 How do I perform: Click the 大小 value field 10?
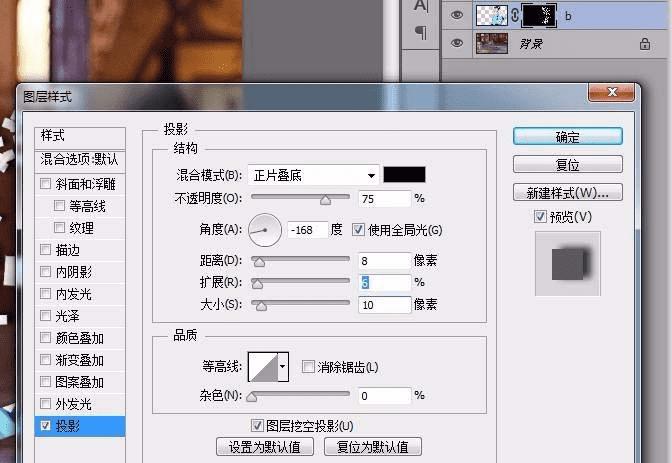pos(384,305)
